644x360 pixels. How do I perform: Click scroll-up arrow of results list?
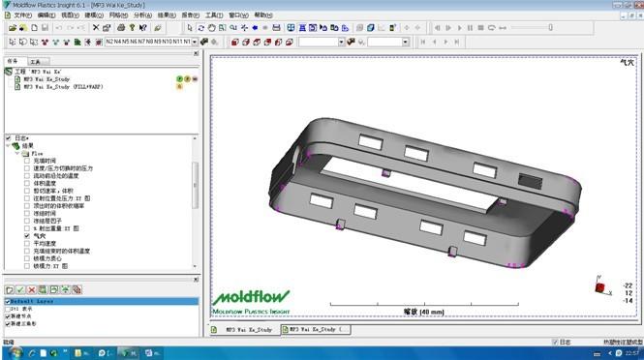[x=195, y=138]
